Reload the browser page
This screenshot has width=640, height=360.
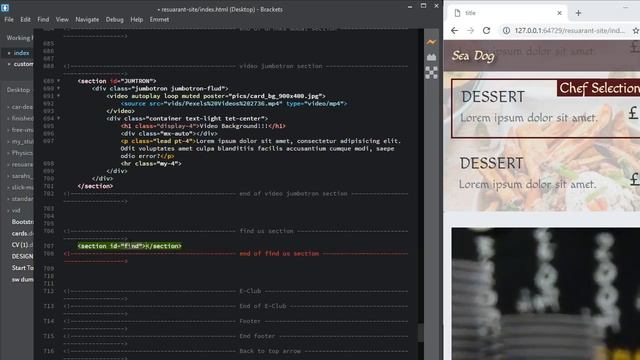(486, 31)
